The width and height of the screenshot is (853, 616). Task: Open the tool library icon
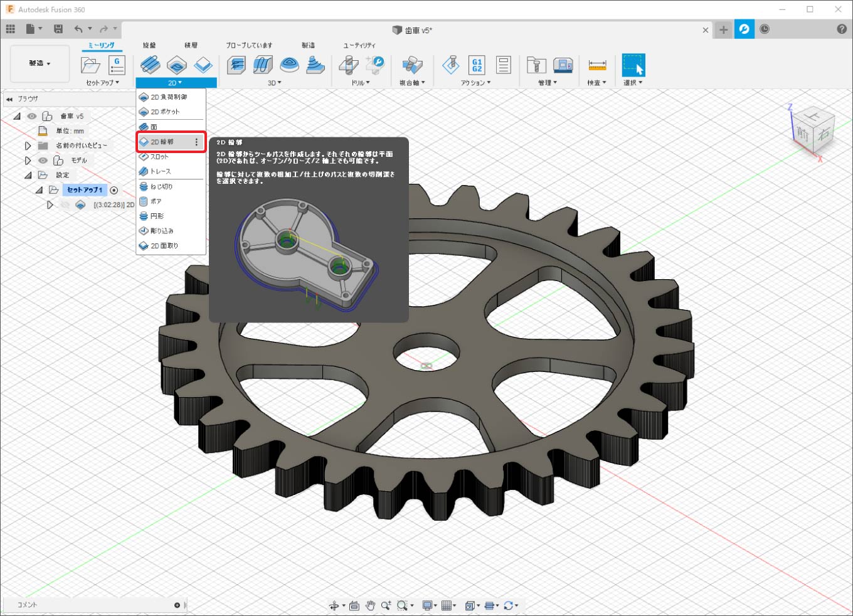(536, 65)
